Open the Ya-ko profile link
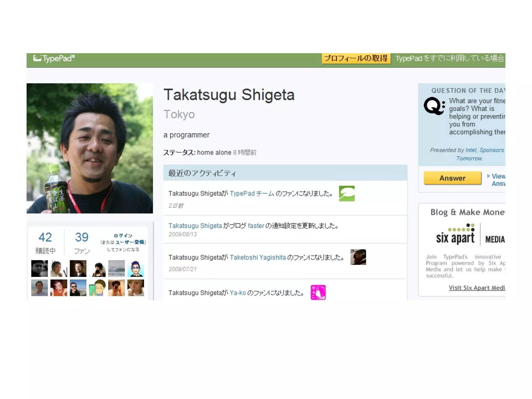The height and width of the screenshot is (399, 532). pos(238,293)
